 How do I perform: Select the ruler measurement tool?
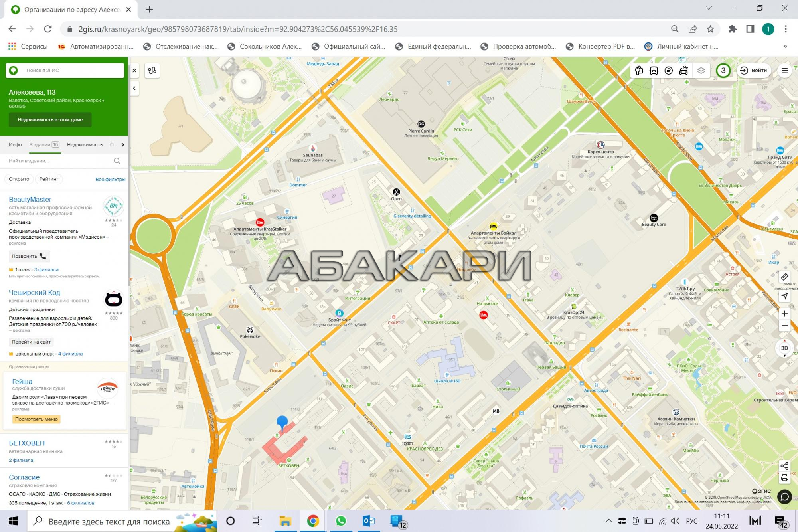(784, 277)
